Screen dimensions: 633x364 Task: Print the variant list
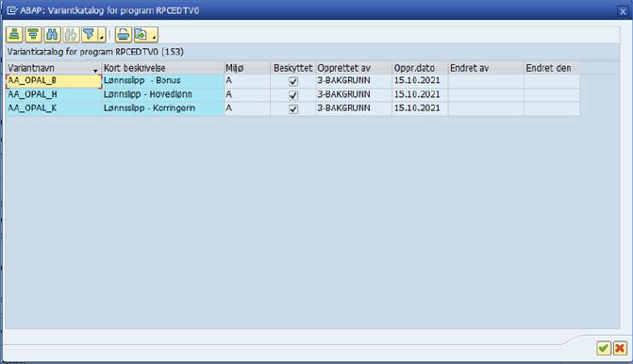[124, 35]
